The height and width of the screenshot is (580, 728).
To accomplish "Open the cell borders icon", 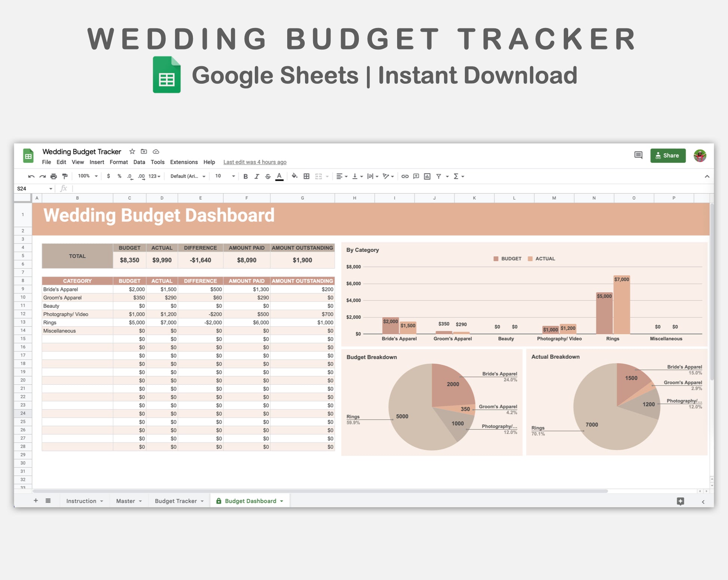I will pyautogui.click(x=306, y=177).
